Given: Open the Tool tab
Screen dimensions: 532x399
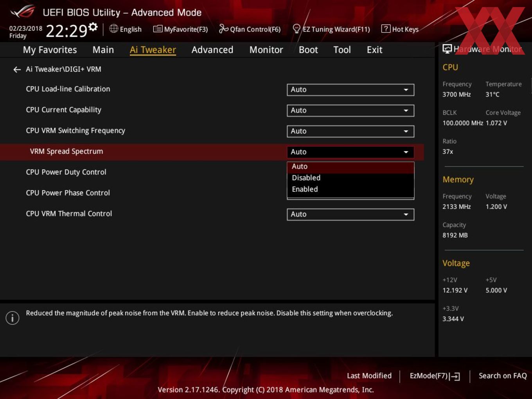Looking at the screenshot, I should tap(342, 50).
